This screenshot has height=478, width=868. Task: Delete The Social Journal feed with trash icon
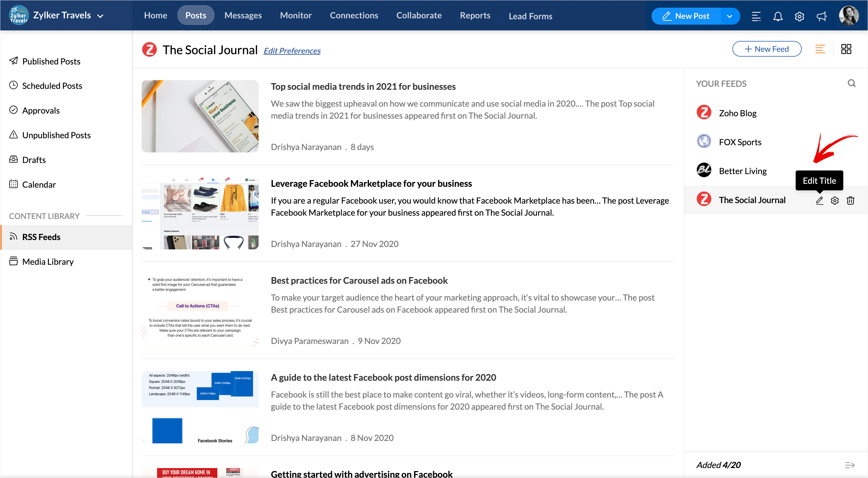(x=850, y=200)
